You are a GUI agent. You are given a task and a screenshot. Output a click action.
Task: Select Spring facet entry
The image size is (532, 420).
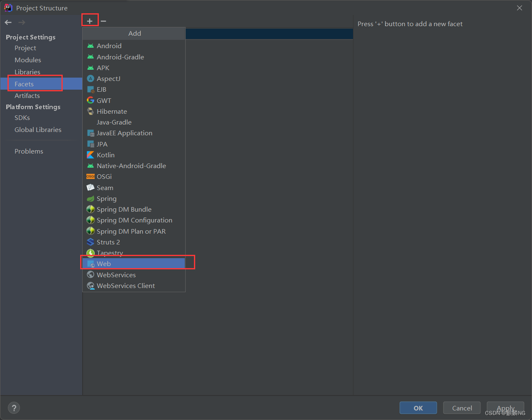point(134,198)
